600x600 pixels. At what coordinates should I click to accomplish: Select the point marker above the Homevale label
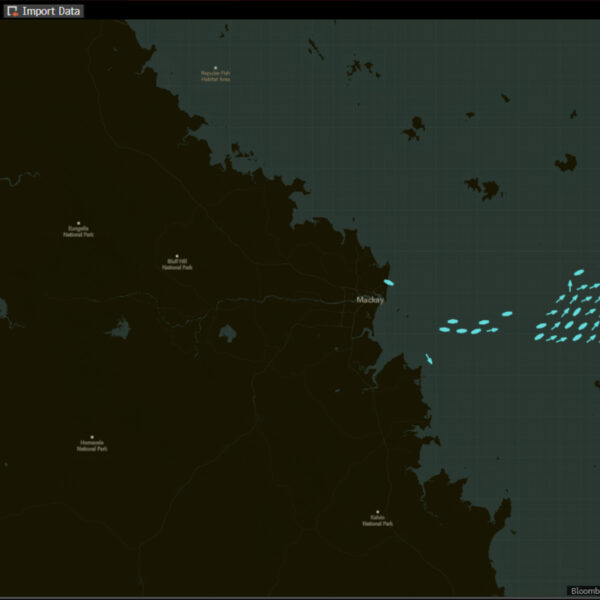92,437
